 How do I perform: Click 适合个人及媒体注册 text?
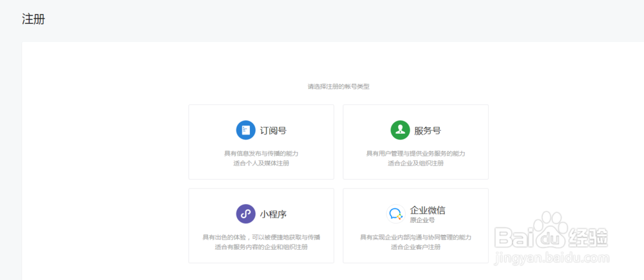(261, 163)
